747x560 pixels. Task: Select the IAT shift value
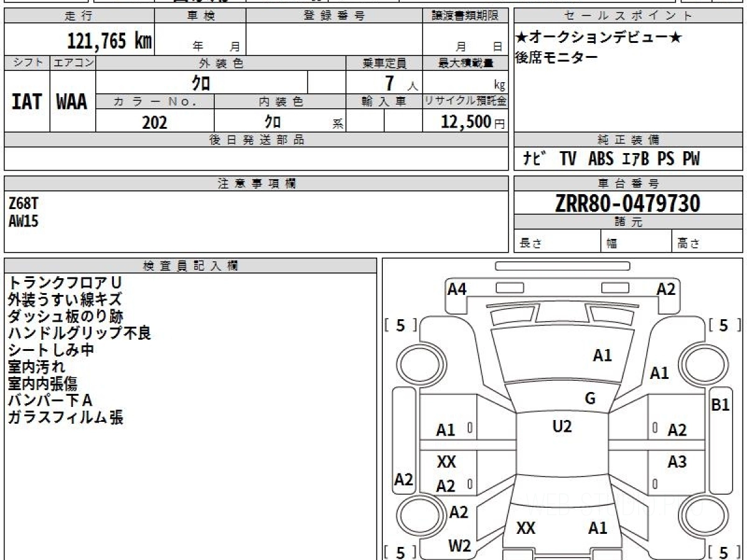click(x=27, y=102)
